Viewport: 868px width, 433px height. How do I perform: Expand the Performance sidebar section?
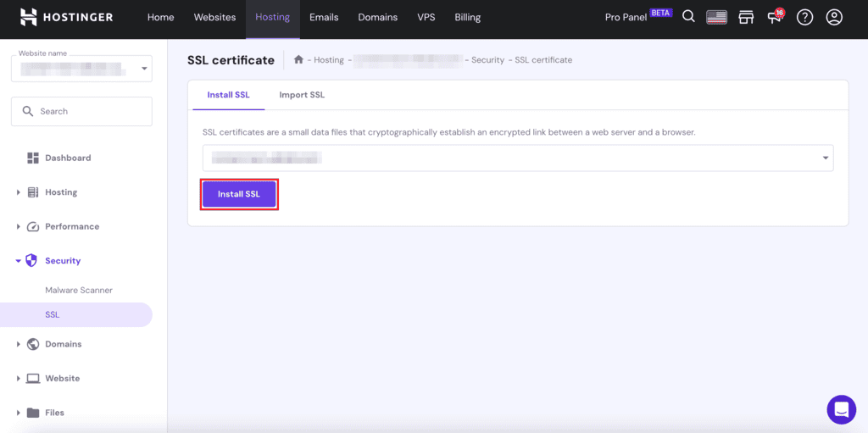click(x=71, y=226)
